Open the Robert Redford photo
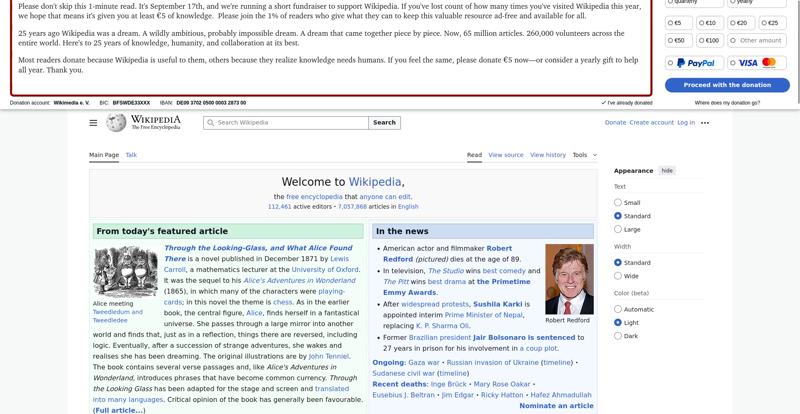This screenshot has width=800, height=414. pyautogui.click(x=569, y=279)
